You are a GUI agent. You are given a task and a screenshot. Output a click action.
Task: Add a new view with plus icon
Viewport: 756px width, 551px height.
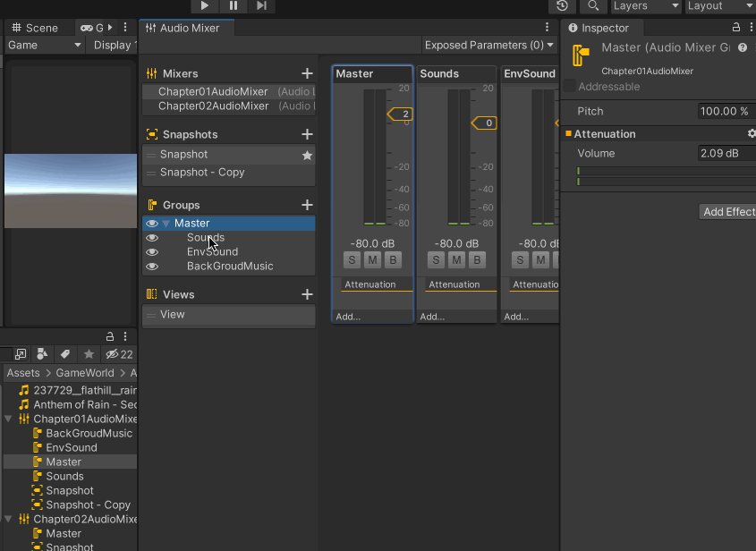[x=307, y=294]
